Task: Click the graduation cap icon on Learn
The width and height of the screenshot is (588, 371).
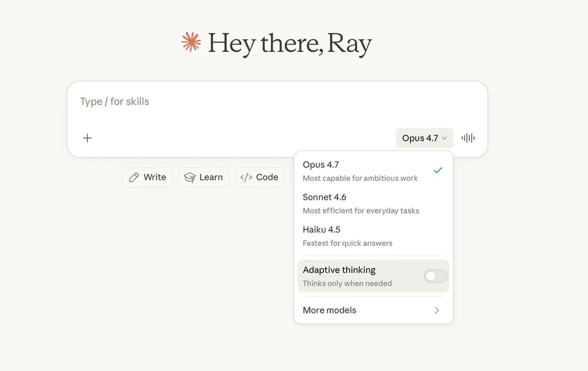Action: pos(190,177)
